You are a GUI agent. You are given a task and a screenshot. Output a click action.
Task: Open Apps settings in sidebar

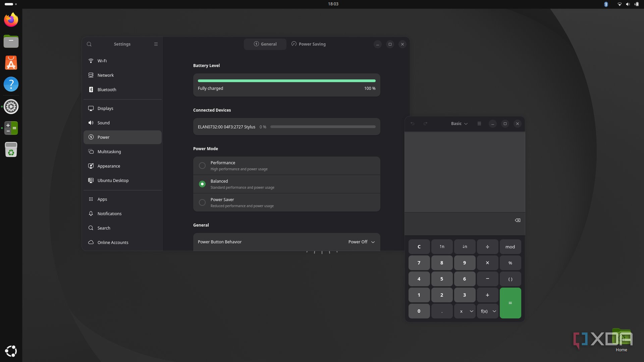122,199
